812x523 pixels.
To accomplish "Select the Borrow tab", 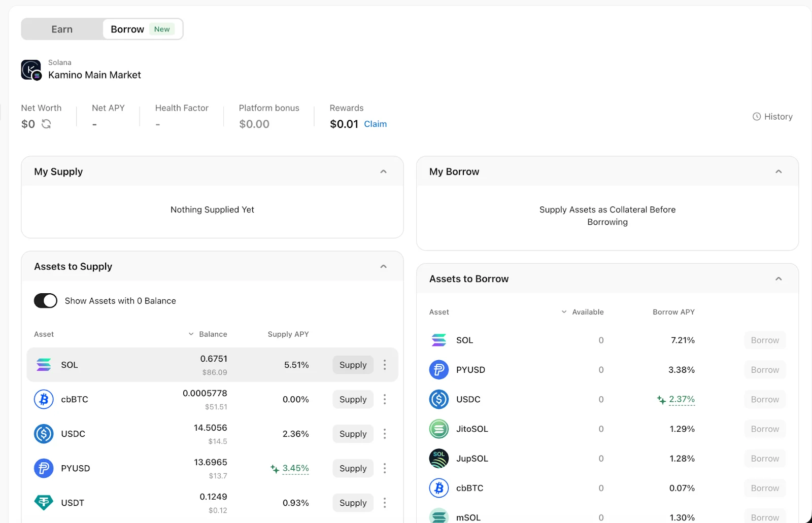I will point(128,29).
